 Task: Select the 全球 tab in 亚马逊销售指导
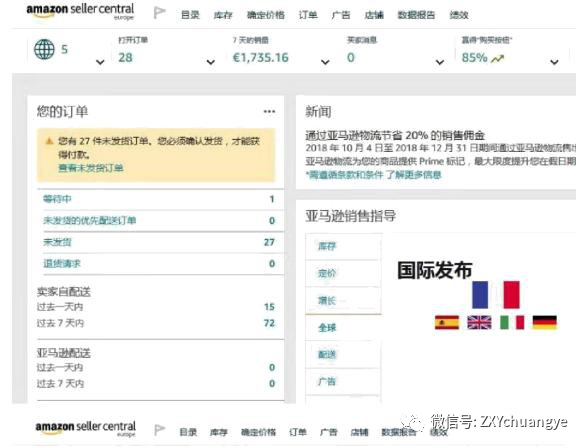343,328
